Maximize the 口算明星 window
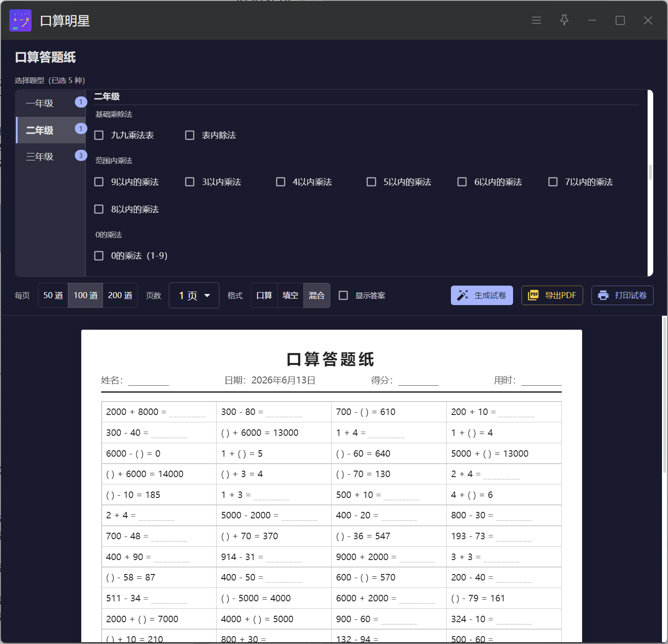Viewport: 668px width, 644px height. 620,20
